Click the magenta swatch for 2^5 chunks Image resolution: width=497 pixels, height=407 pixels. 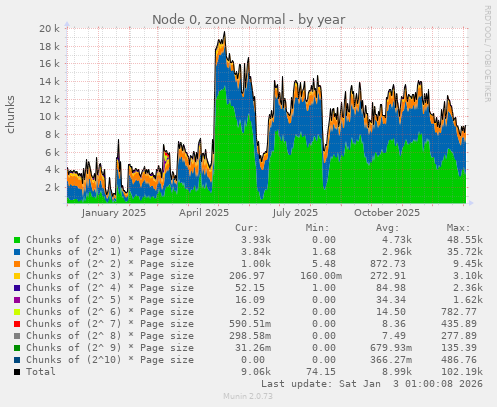pos(17,300)
